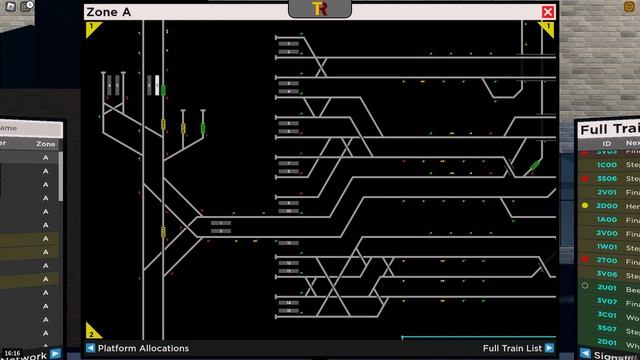Select train 3C01 in train list
Image resolution: width=640 pixels, height=360 pixels.
607,315
